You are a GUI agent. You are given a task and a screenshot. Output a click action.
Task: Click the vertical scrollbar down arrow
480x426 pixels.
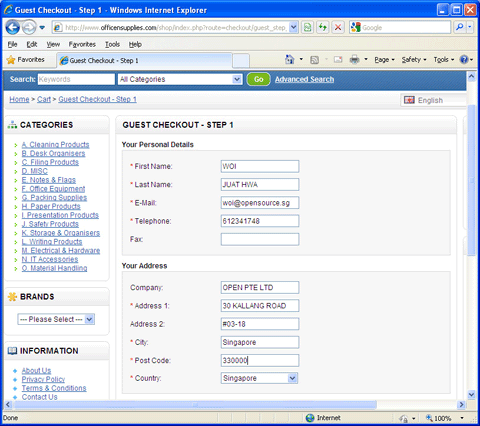pyautogui.click(x=471, y=394)
